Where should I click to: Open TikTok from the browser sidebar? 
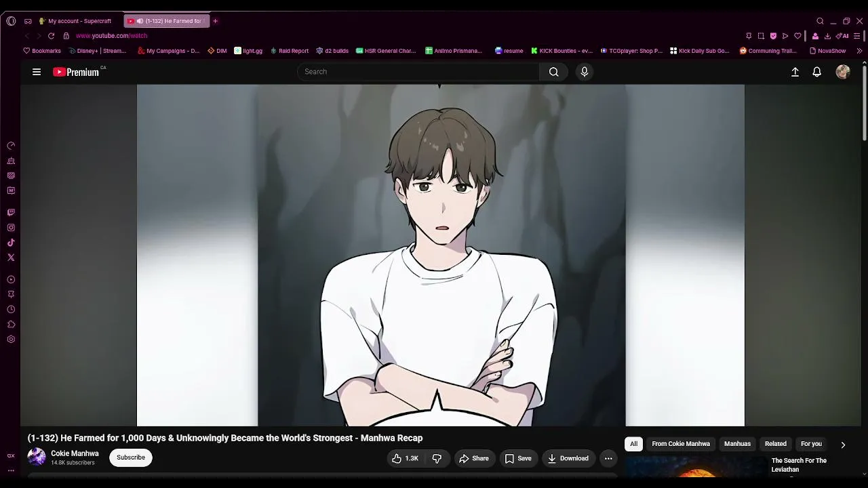tap(11, 243)
